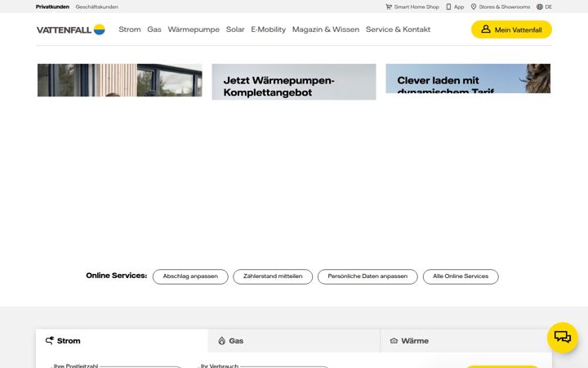588x368 pixels.
Task: Open Alle Online Services
Action: (461, 276)
